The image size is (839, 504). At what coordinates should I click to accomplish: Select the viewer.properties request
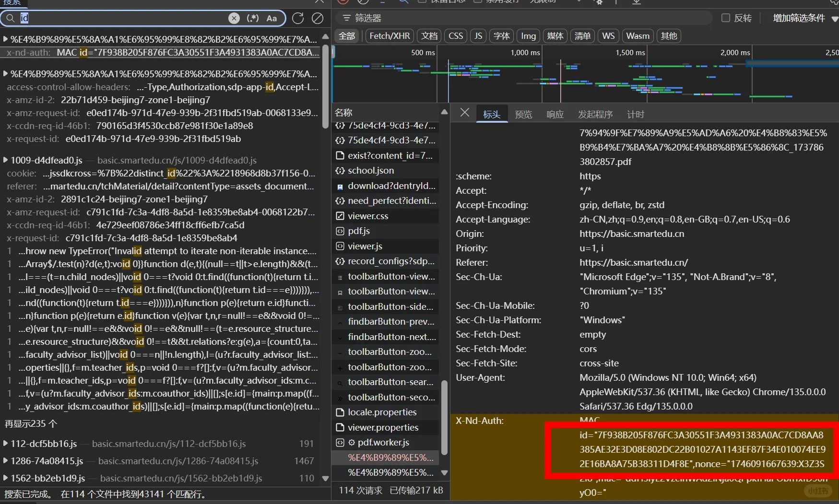(386, 427)
